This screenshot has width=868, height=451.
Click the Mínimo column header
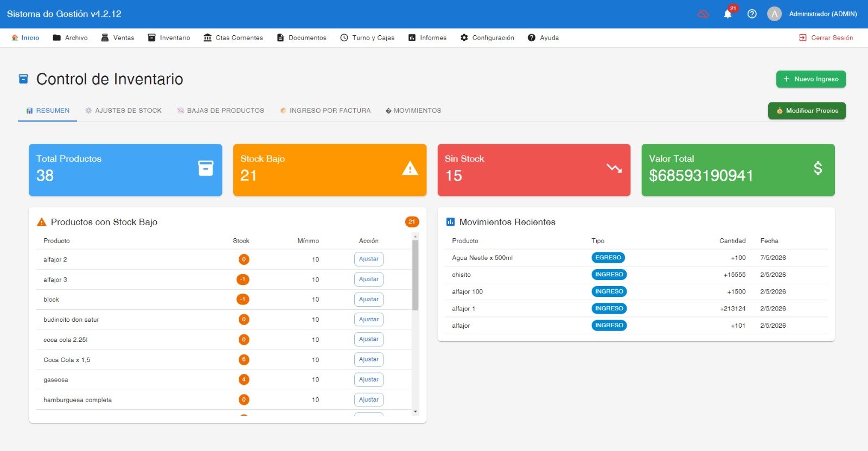pos(308,241)
